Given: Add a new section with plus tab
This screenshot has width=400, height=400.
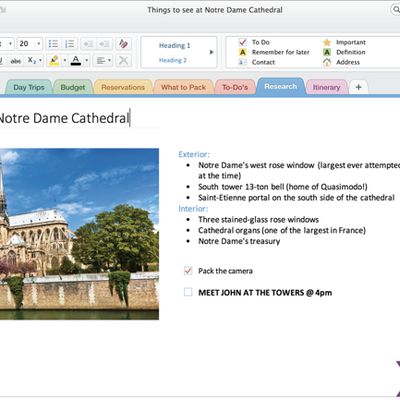Looking at the screenshot, I should (x=359, y=87).
